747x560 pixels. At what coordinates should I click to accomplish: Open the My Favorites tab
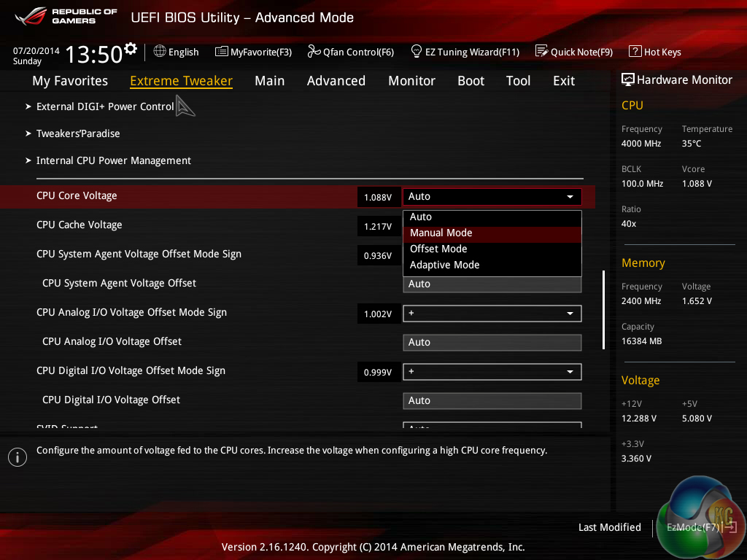[70, 81]
